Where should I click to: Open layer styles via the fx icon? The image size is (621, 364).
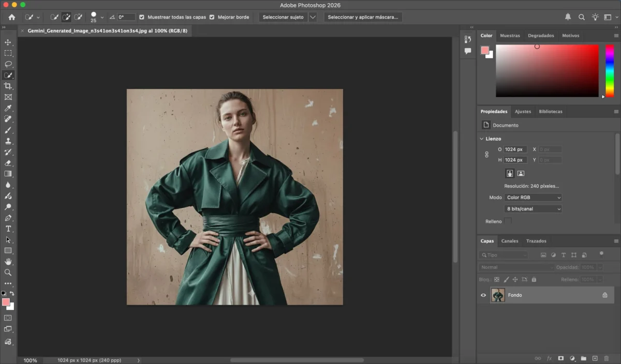click(549, 358)
